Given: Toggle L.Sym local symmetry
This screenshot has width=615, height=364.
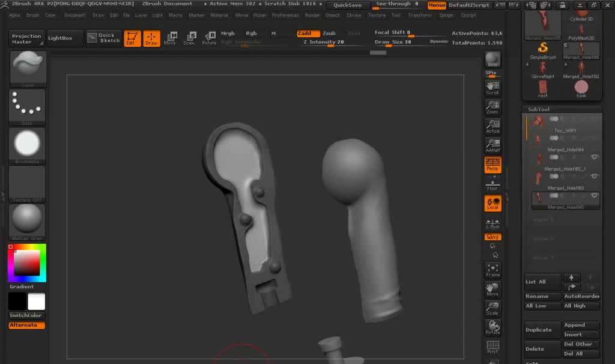Looking at the screenshot, I should click(x=492, y=224).
